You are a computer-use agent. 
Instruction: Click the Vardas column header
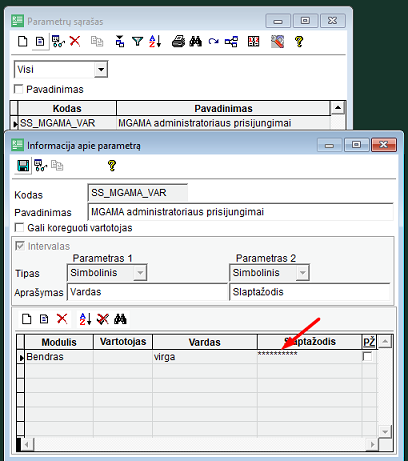(205, 342)
